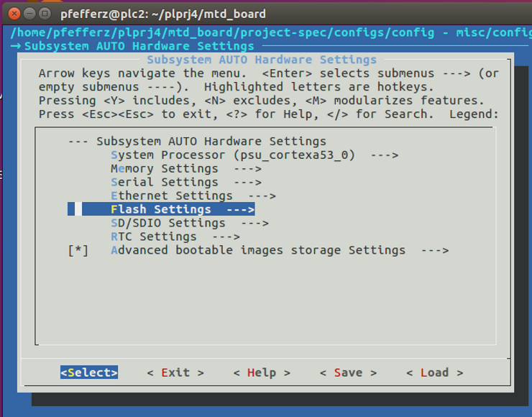Image resolution: width=532 pixels, height=417 pixels.
Task: Close the terminal window with red button
Action: click(x=14, y=14)
